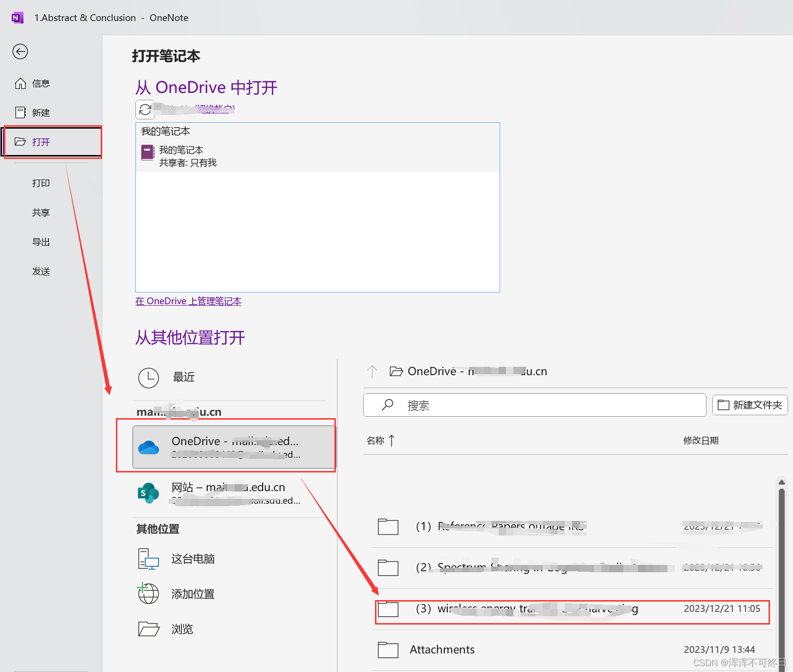
Task: Click date 2023/11/9 13:44
Action: coord(719,650)
